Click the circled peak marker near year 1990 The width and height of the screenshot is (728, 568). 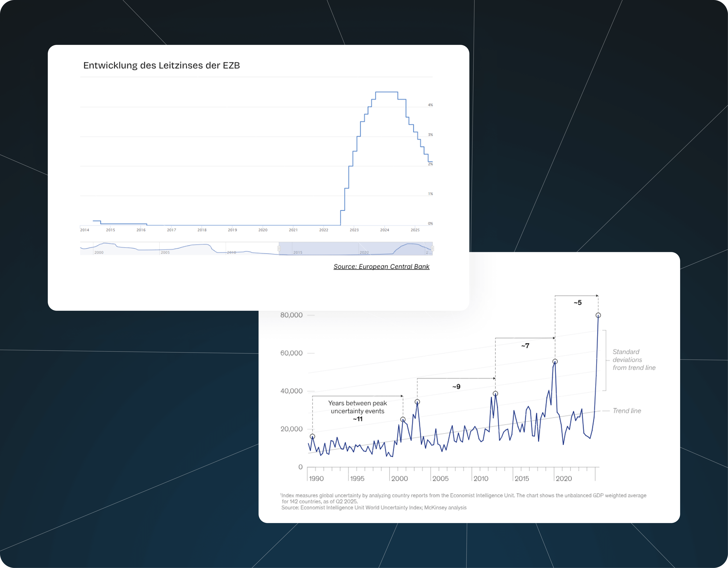click(312, 436)
